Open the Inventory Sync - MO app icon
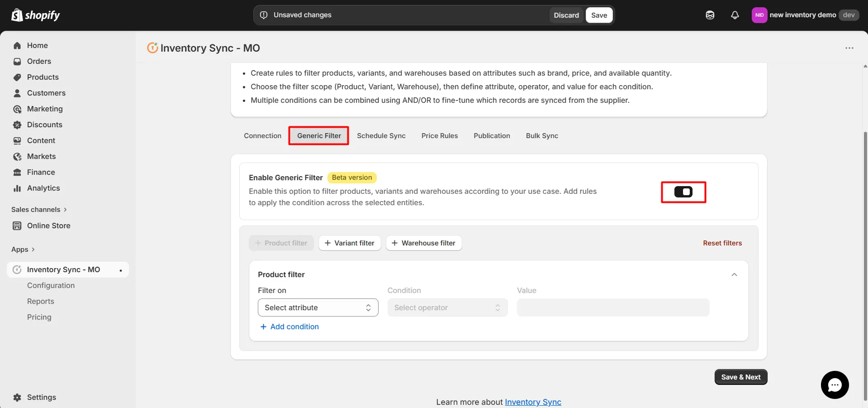This screenshot has height=408, width=868. coord(17,269)
